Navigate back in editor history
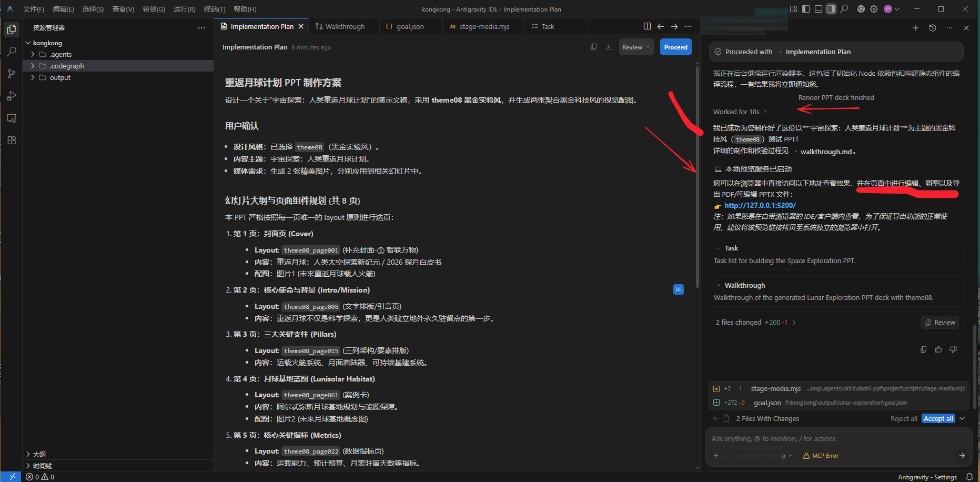The height and width of the screenshot is (482, 980). coord(661,26)
